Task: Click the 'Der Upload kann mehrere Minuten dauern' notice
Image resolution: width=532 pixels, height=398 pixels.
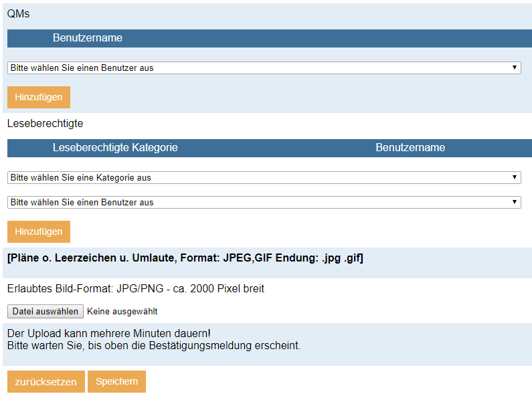Action: (x=109, y=333)
